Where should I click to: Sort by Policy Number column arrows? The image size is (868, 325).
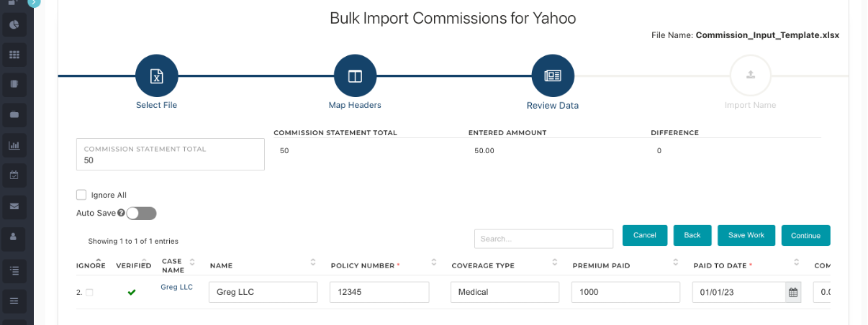tap(434, 262)
